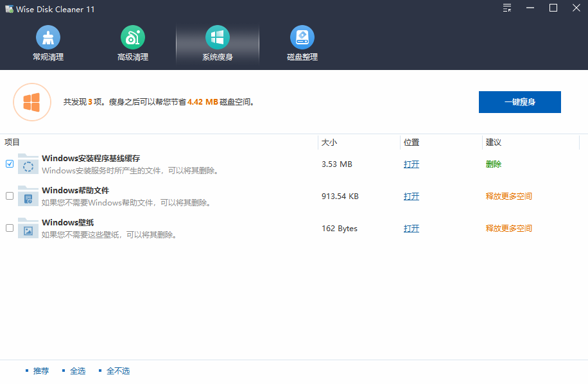Enable the Windows壁纸 checkbox
Viewport: 588px width, 384px height.
click(x=10, y=228)
